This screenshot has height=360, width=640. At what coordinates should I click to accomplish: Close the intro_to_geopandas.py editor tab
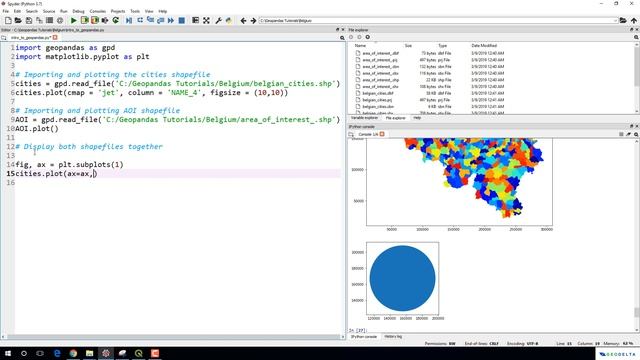click(x=55, y=38)
